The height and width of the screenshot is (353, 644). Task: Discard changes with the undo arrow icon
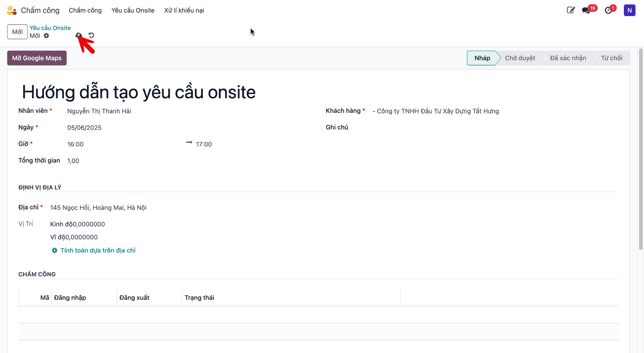click(91, 35)
